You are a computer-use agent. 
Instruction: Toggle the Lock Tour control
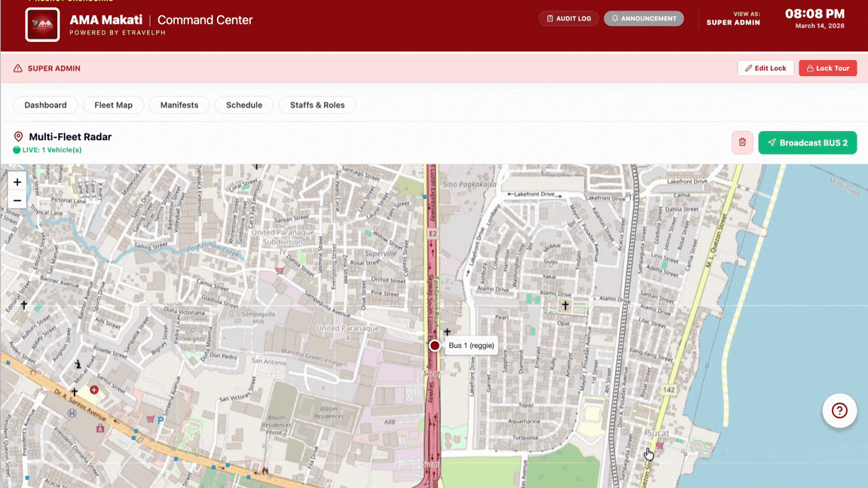[827, 68]
